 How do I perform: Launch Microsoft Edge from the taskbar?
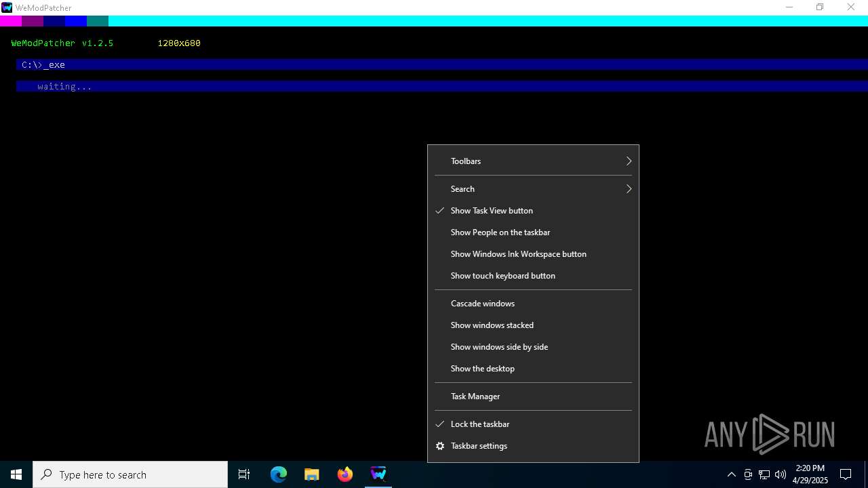[x=279, y=474]
